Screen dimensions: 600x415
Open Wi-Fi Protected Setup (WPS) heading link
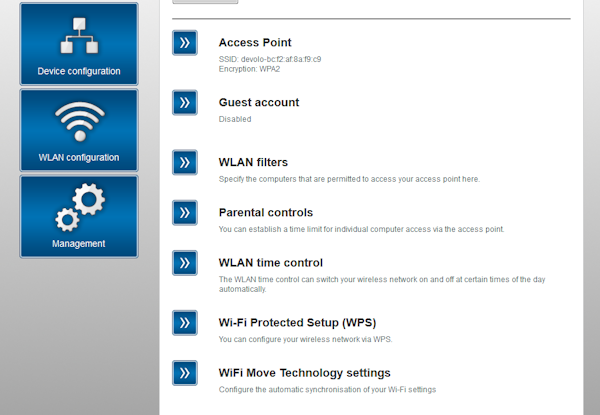click(x=297, y=322)
